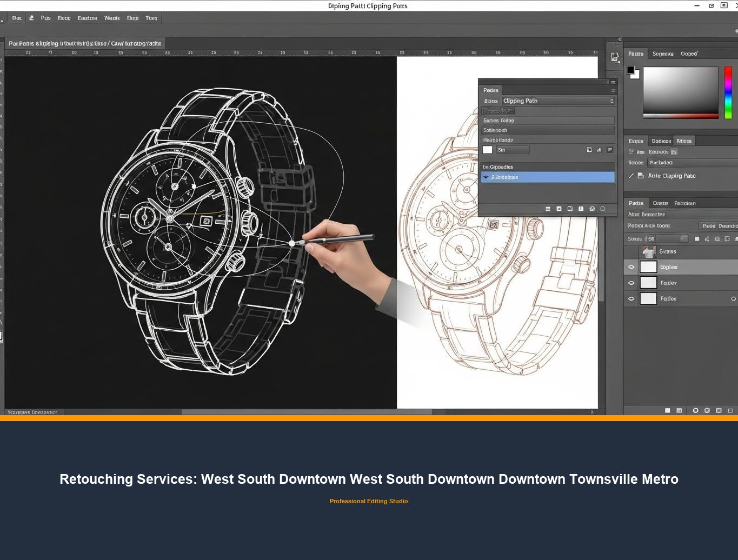Image resolution: width=738 pixels, height=560 pixels.
Task: Click third lock icon in layers panel row
Action: coord(717,238)
